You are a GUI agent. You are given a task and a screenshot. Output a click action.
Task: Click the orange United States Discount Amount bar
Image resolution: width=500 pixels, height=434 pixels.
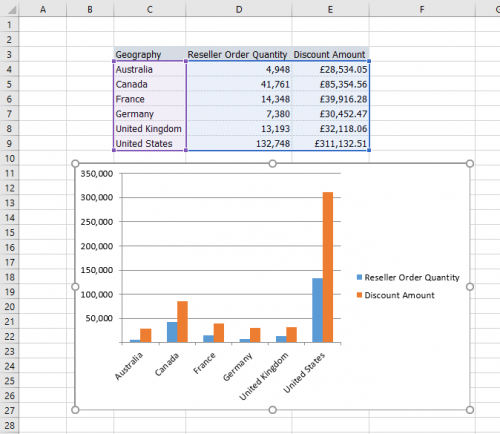pyautogui.click(x=328, y=267)
